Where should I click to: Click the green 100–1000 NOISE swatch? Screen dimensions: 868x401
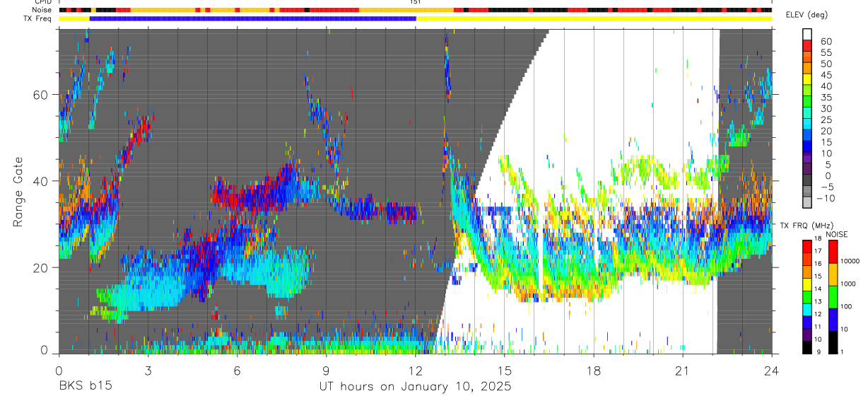pos(832,296)
